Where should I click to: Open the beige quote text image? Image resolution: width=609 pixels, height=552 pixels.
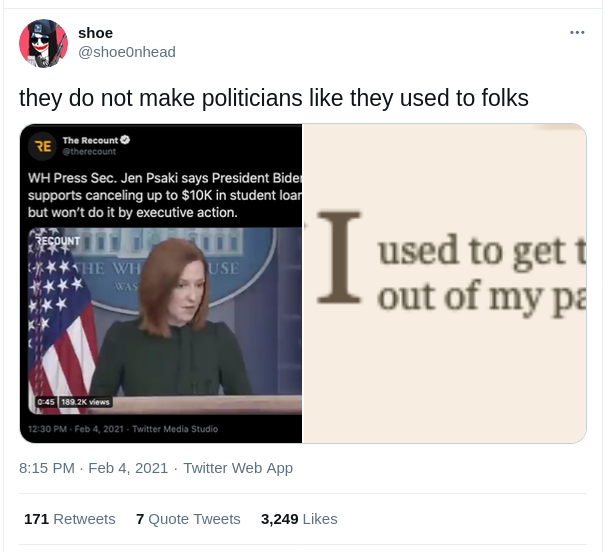pos(444,283)
